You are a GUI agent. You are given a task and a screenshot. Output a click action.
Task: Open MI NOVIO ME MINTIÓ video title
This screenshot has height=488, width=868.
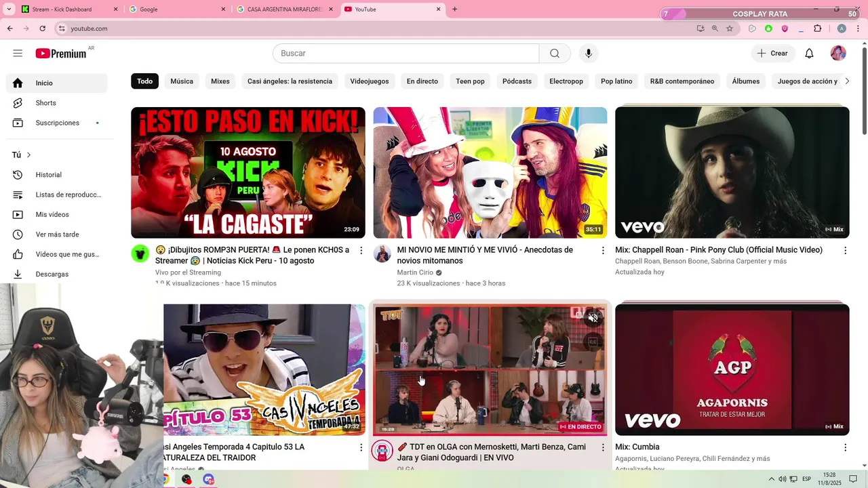(x=485, y=256)
